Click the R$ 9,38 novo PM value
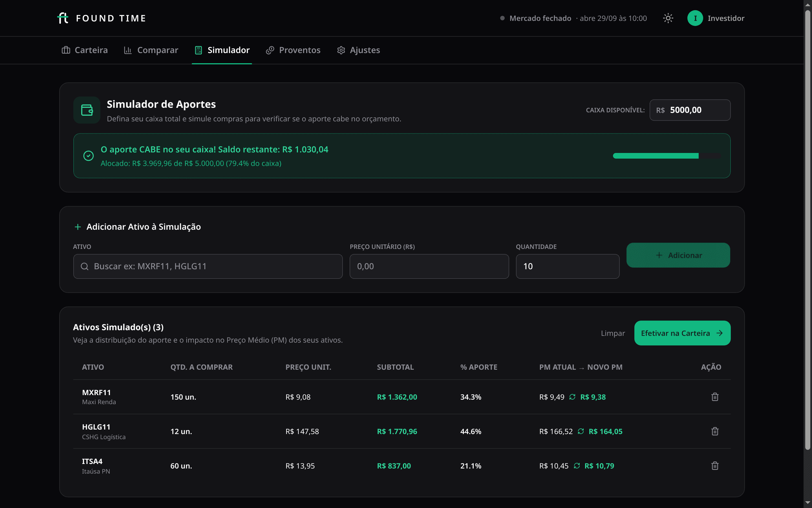 (x=593, y=397)
